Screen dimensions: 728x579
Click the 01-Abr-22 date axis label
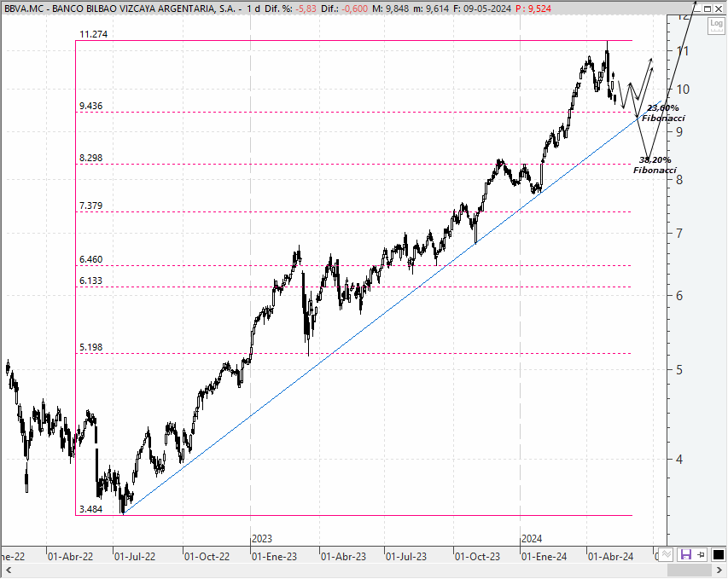(x=70, y=556)
